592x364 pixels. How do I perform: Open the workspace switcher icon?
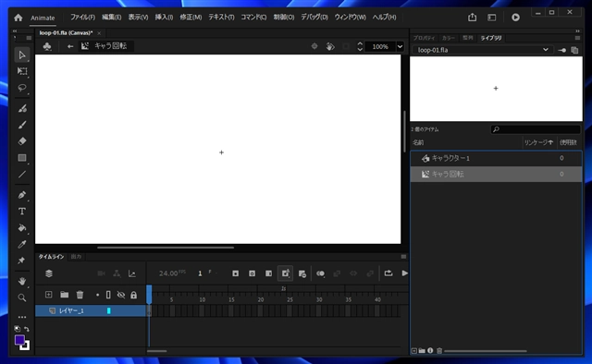point(491,18)
